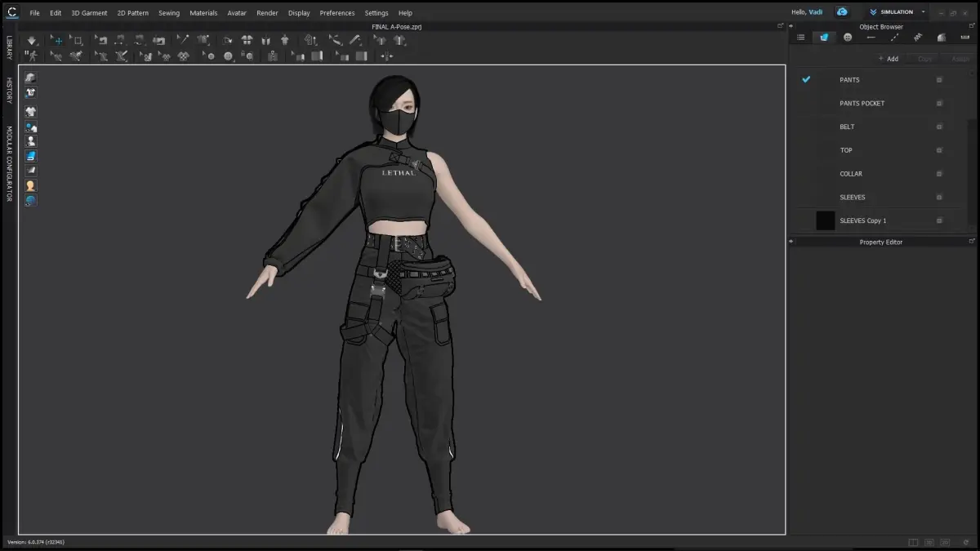Select the Select Mesh dotted-box tool

77,40
